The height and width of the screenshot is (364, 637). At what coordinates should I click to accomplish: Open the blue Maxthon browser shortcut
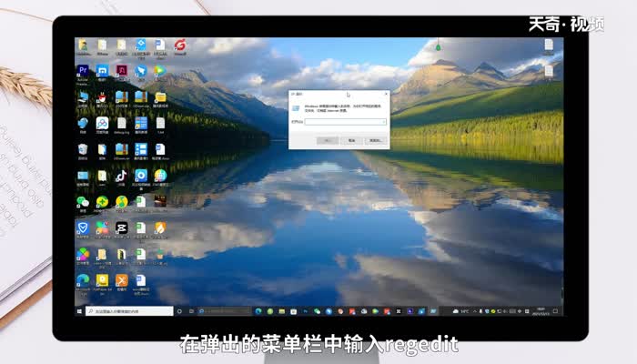[x=102, y=71]
